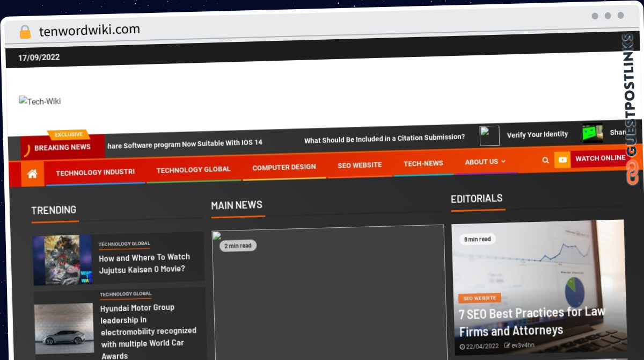Screen dimensions: 644x360
Task: Open the 7 SEO Best Practices article
Action: point(532,321)
